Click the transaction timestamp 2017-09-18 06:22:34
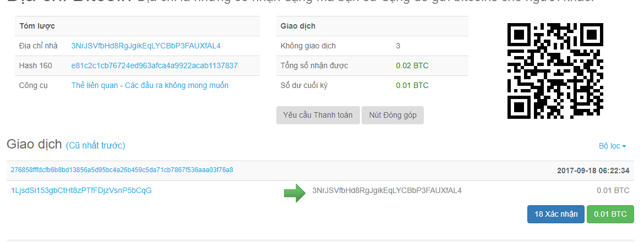The height and width of the screenshot is (242, 644). pyautogui.click(x=593, y=170)
